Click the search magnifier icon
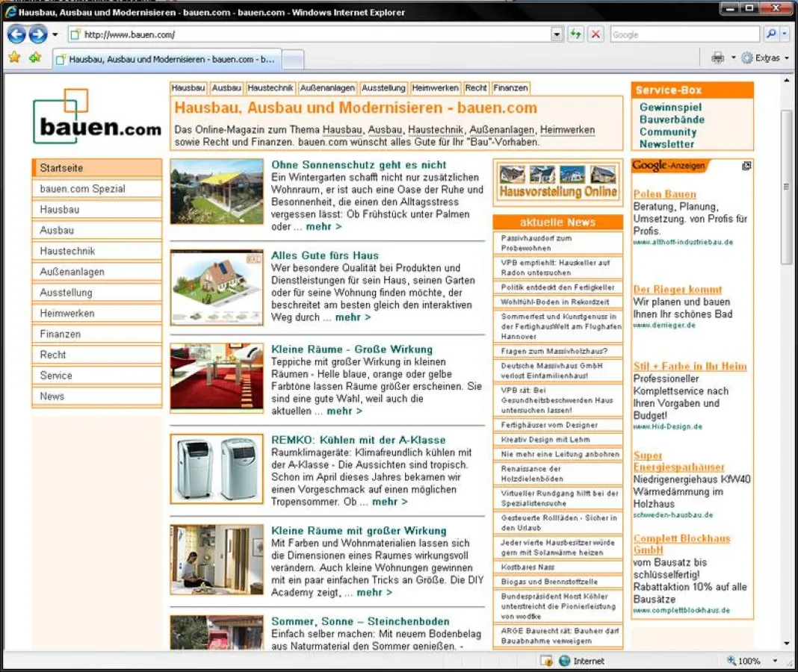Image resolution: width=798 pixels, height=672 pixels. click(770, 34)
